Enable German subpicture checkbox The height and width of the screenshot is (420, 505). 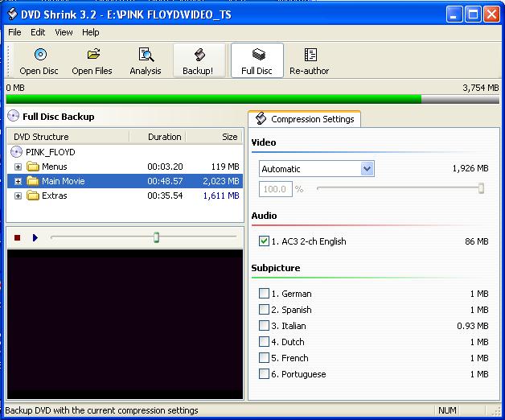[x=264, y=294]
